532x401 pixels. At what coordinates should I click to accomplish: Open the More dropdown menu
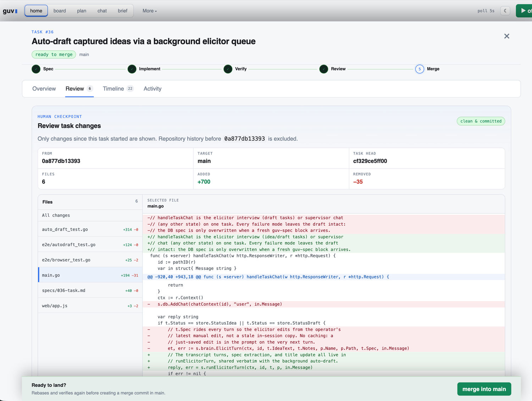click(150, 11)
